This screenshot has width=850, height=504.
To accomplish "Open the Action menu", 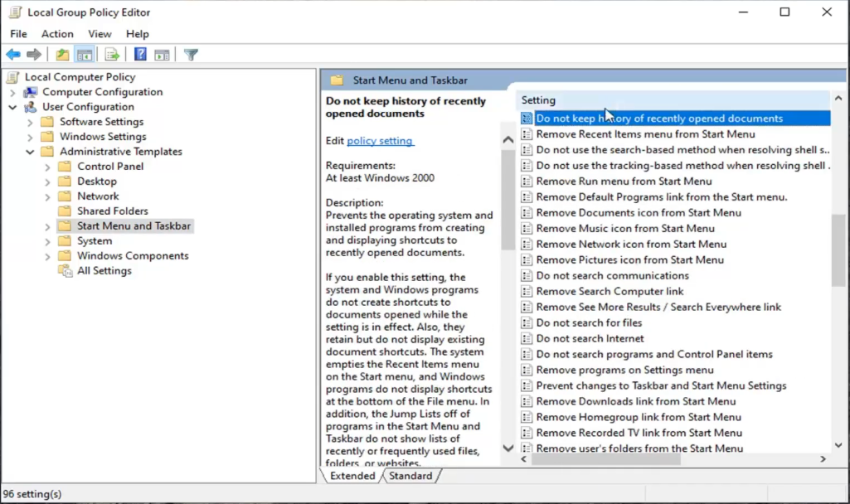I will [57, 34].
